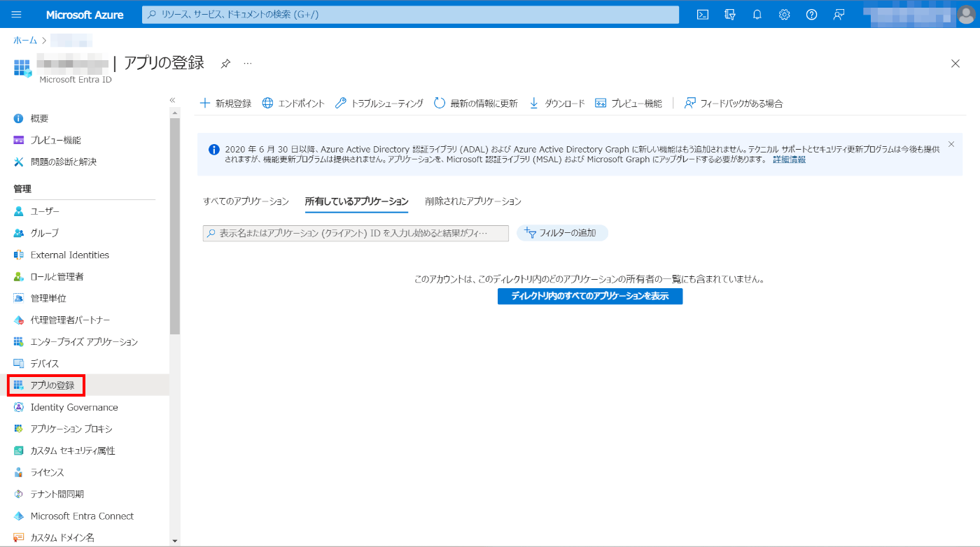Select 所有しているアプリケーション tab
This screenshot has height=547, width=980.
[x=356, y=201]
